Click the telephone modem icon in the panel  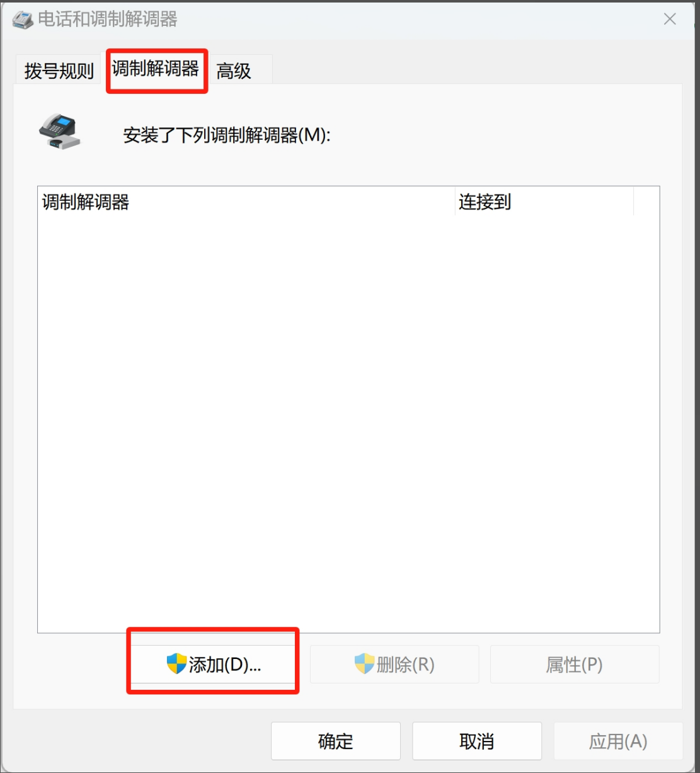coord(60,131)
